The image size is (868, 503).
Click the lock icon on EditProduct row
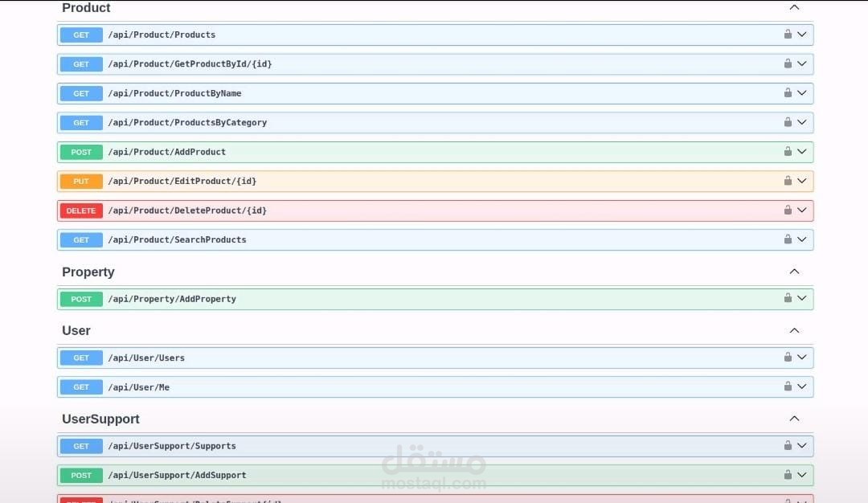[788, 181]
